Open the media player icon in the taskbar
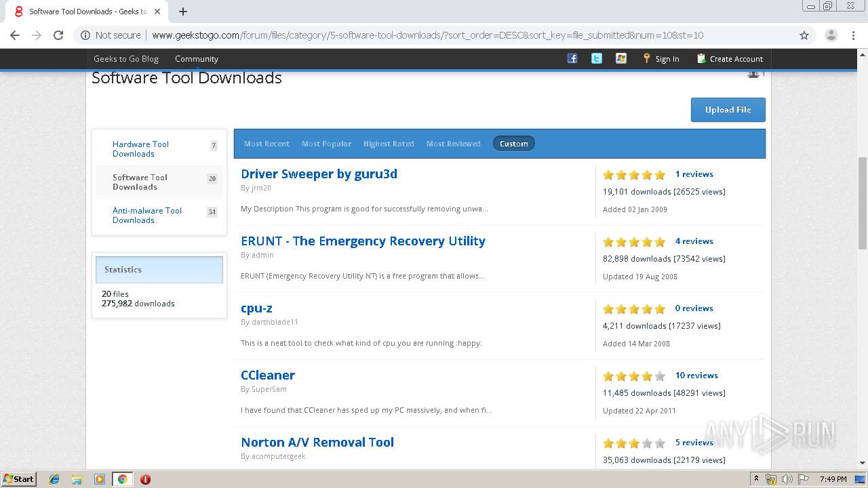 (100, 479)
